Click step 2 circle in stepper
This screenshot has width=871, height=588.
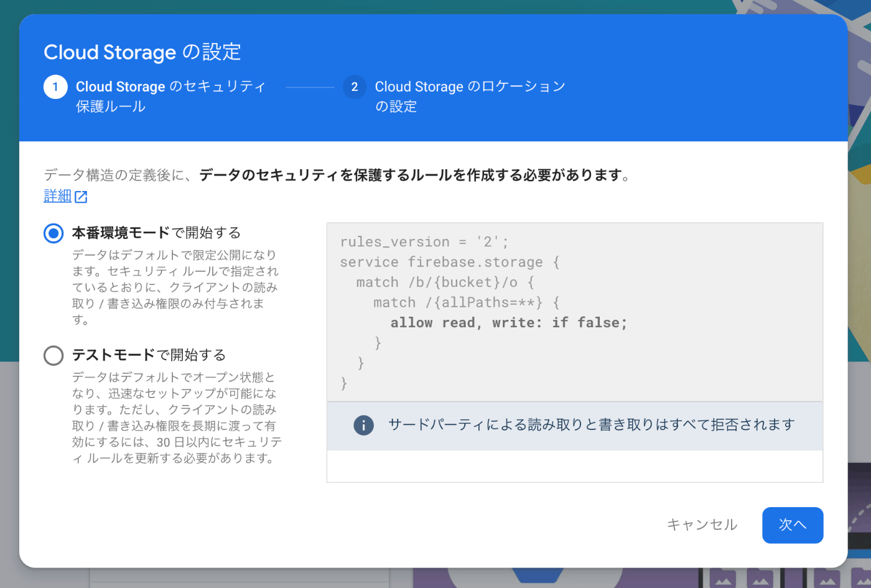(x=355, y=86)
